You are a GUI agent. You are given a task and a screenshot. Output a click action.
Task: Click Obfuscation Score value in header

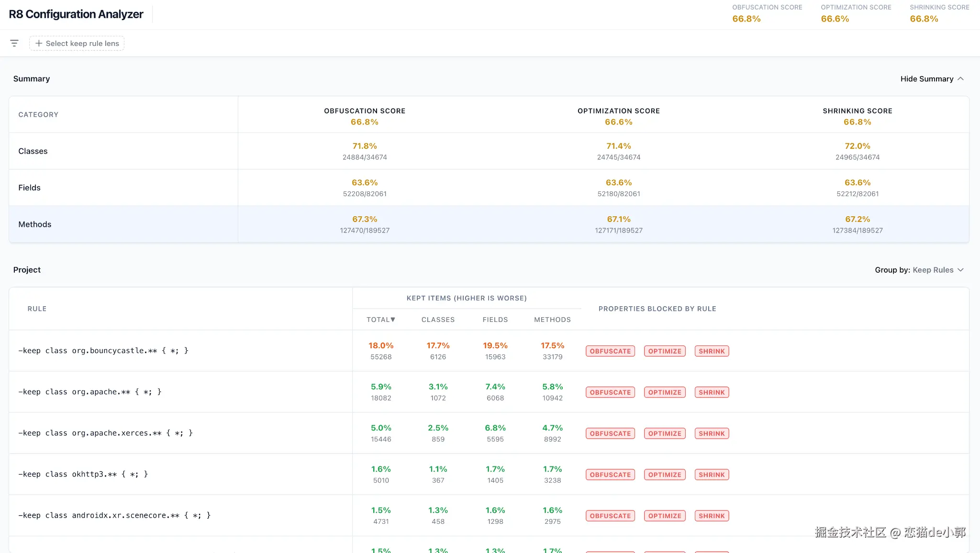point(746,19)
